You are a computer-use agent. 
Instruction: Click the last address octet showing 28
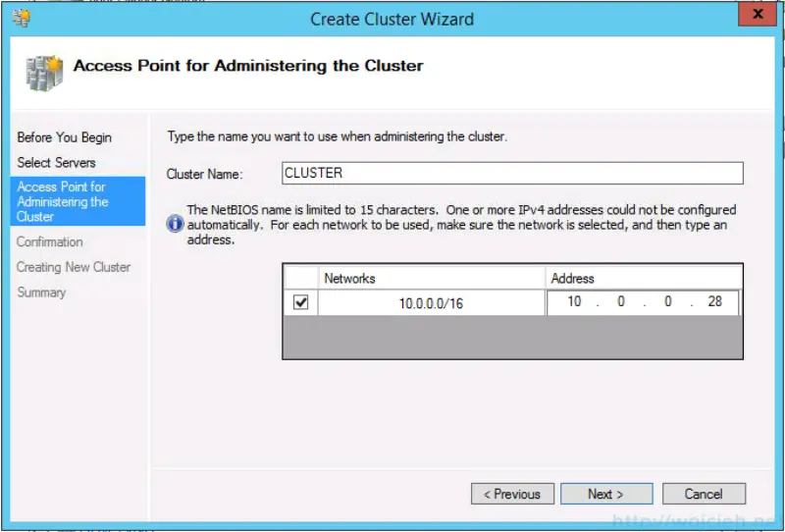click(x=714, y=302)
